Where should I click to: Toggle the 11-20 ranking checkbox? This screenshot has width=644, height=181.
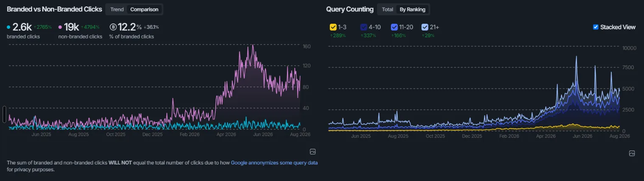coord(394,27)
